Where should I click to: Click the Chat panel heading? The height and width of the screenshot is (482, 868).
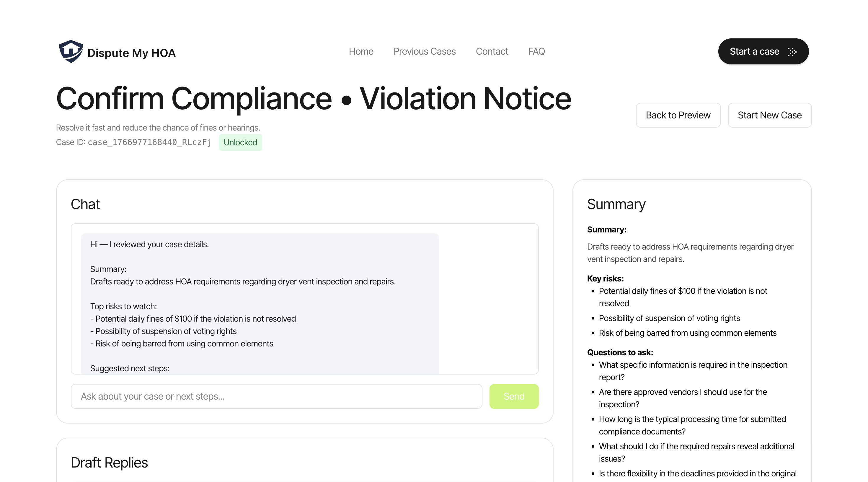click(85, 204)
